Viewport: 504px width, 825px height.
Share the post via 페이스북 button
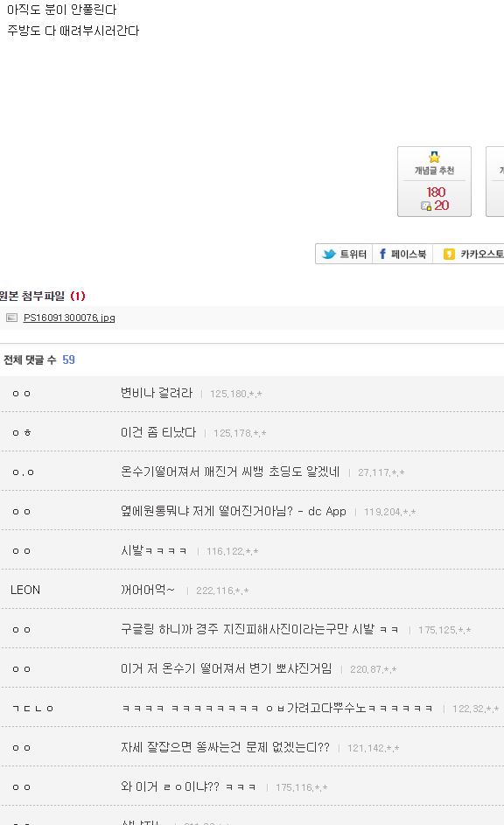pos(402,254)
